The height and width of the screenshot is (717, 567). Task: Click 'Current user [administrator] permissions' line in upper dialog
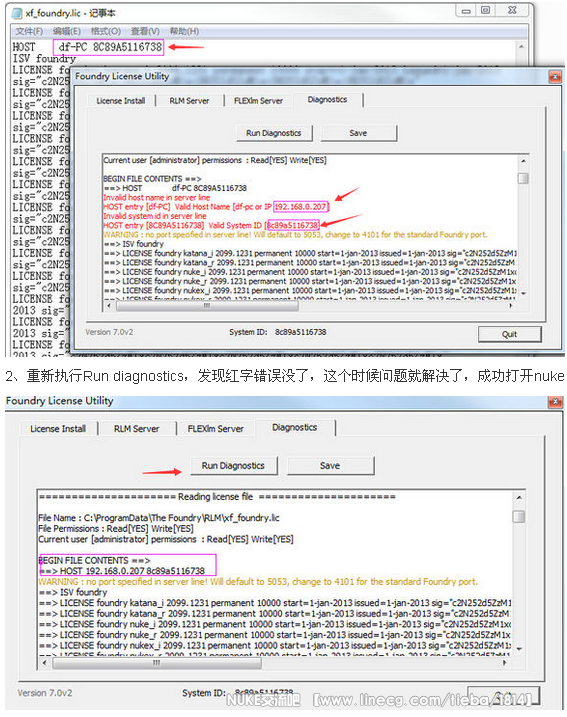coord(215,160)
